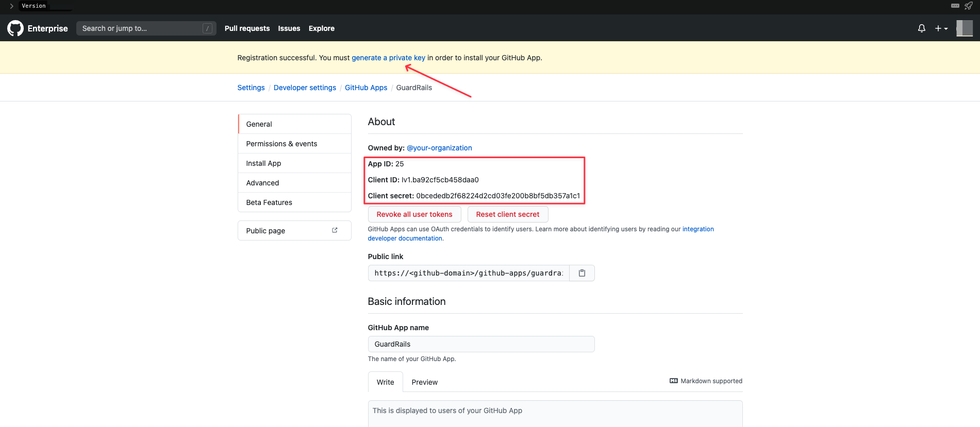Open Install App in the sidebar
Image resolution: width=980 pixels, height=427 pixels.
click(294, 163)
